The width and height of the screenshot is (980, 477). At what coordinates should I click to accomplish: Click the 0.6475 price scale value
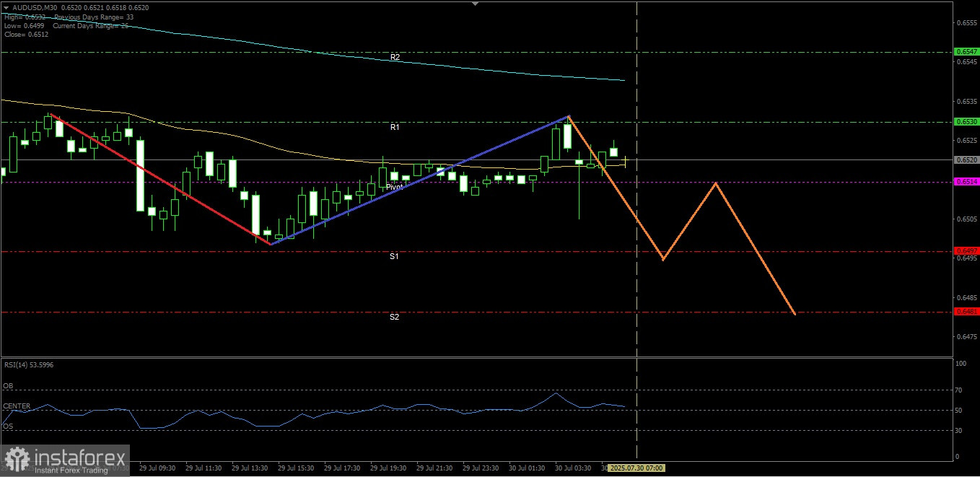pos(967,336)
